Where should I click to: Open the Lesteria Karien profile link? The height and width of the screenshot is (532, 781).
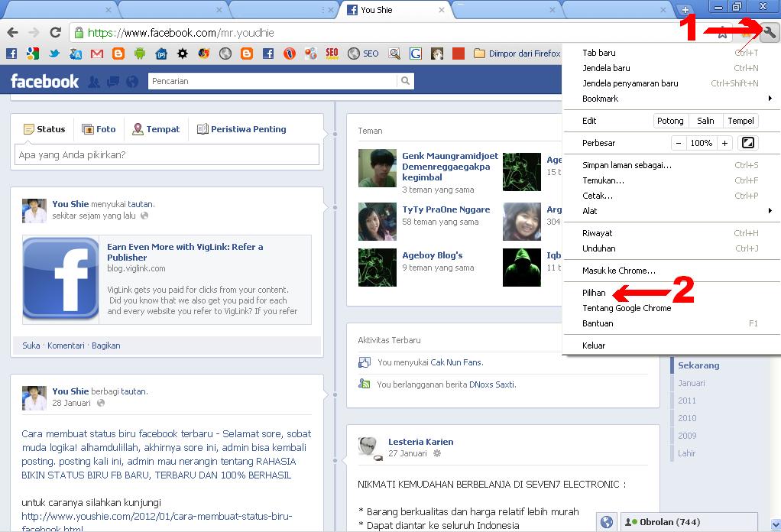pos(421,442)
